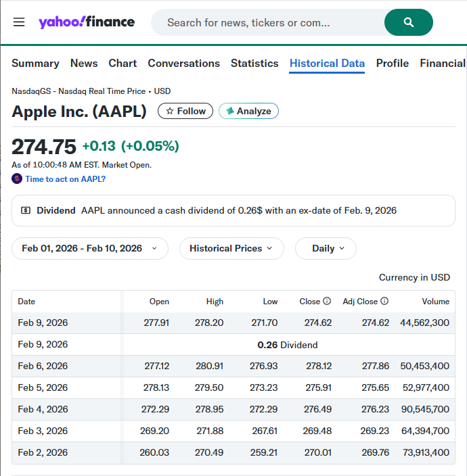Open the hamburger navigation menu

19,22
